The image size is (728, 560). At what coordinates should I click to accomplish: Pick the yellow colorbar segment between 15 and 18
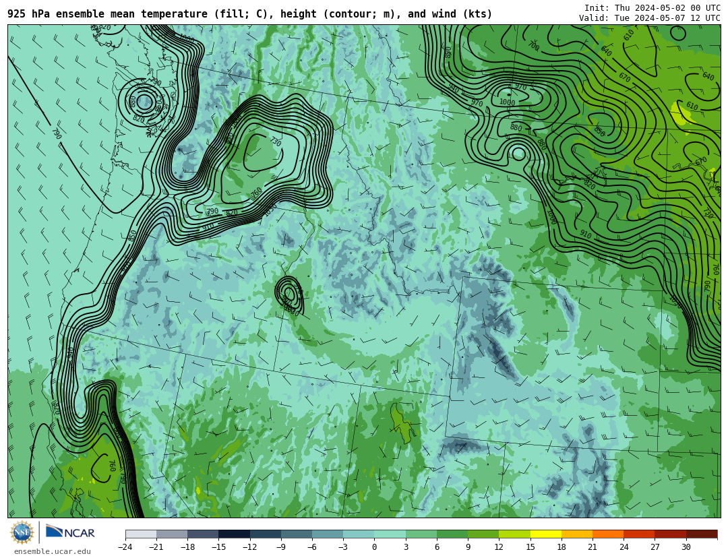click(545, 534)
